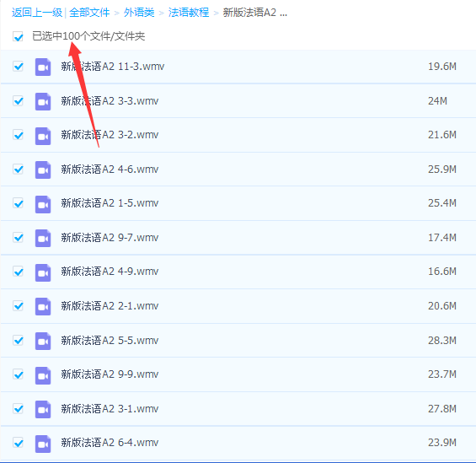This screenshot has height=463, width=476.
Task: Uncheck the 新版法语A2 3-1.wmv checkbox
Action: (x=18, y=409)
